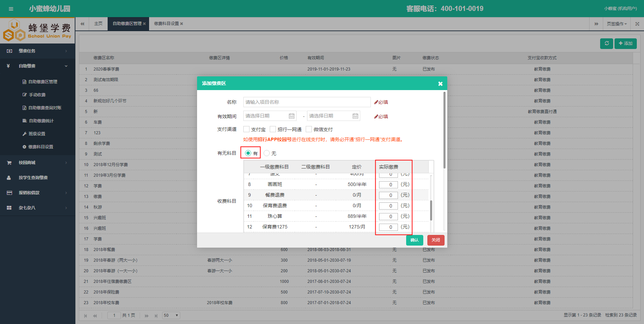Click the 缴费任务 money icon in sidebar
This screenshot has height=324, width=644.
pyautogui.click(x=10, y=51)
